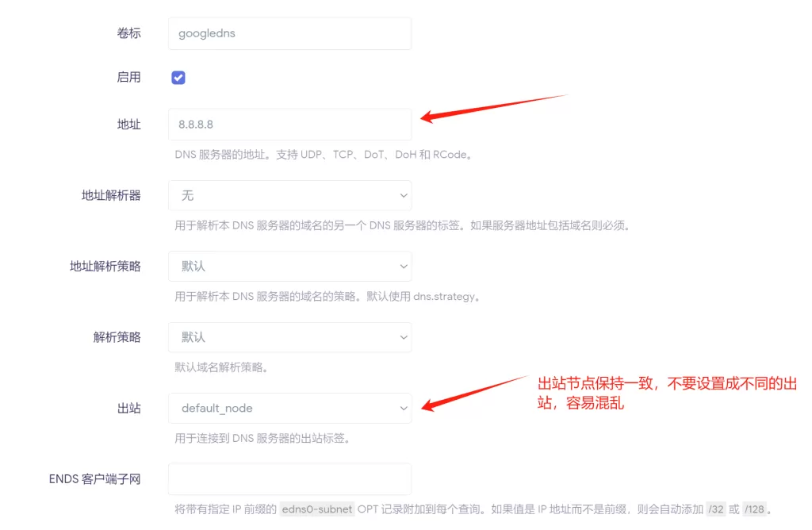Image resolution: width=812 pixels, height=530 pixels.
Task: Click the chevron arrow in 地址解析器 selector
Action: point(404,195)
